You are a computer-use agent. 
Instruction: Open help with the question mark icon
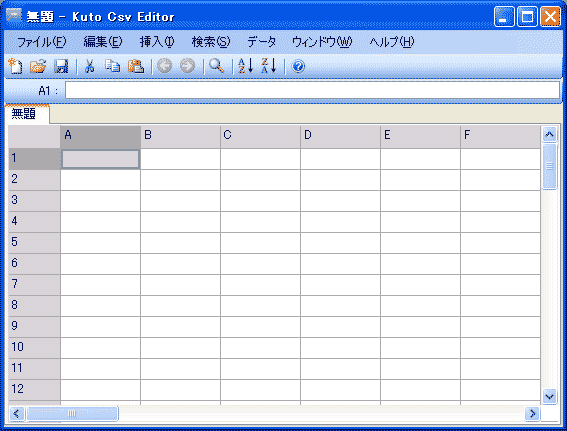[298, 67]
